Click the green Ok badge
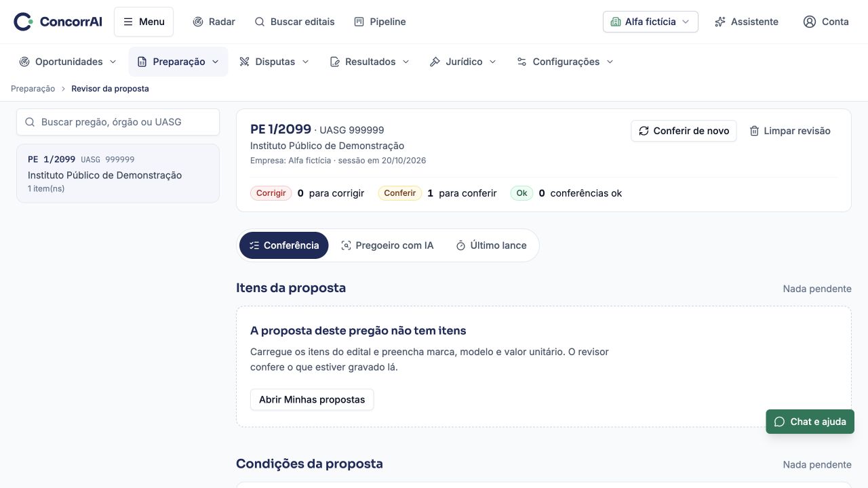Screen dimensions: 868x488 tap(521, 193)
